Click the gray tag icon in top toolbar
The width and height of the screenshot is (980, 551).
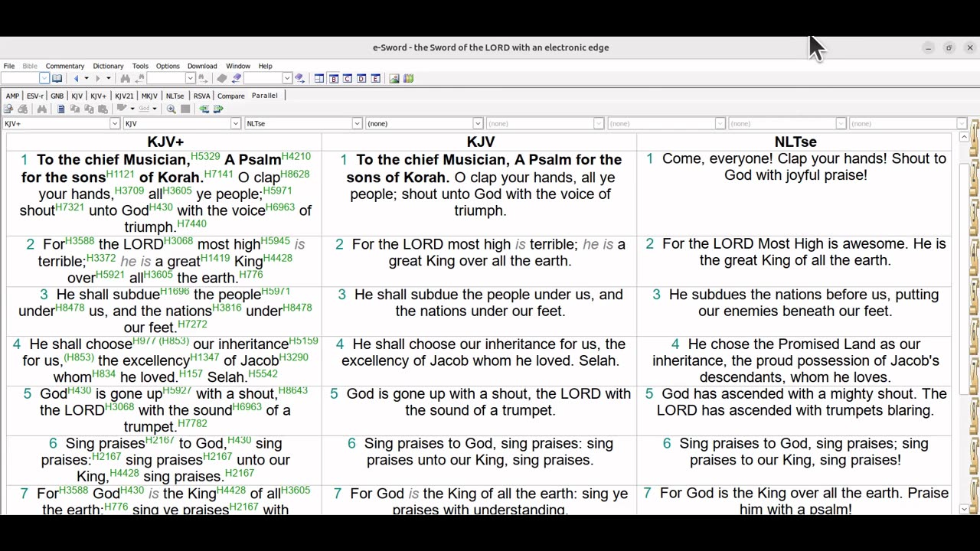point(222,78)
